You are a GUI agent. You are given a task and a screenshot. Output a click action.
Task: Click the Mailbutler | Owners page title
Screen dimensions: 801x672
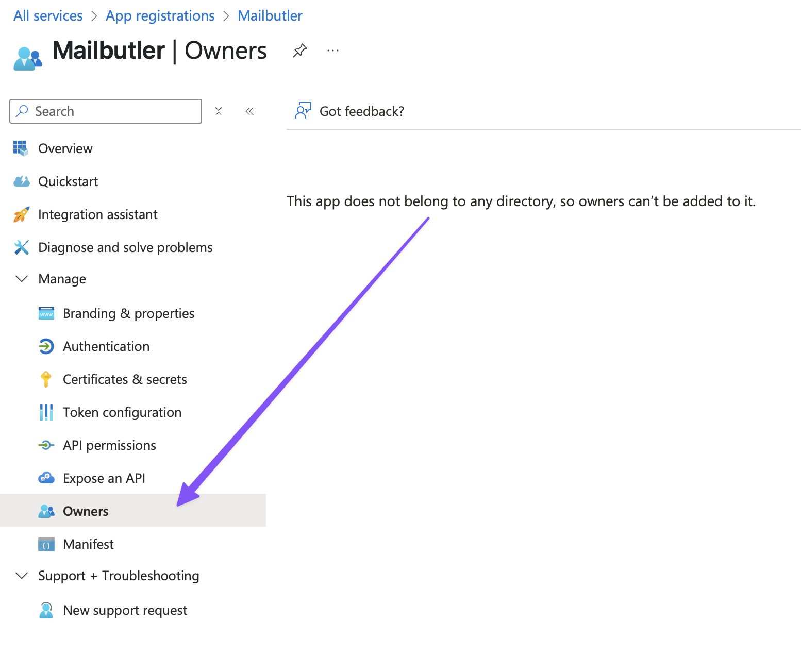click(x=160, y=51)
